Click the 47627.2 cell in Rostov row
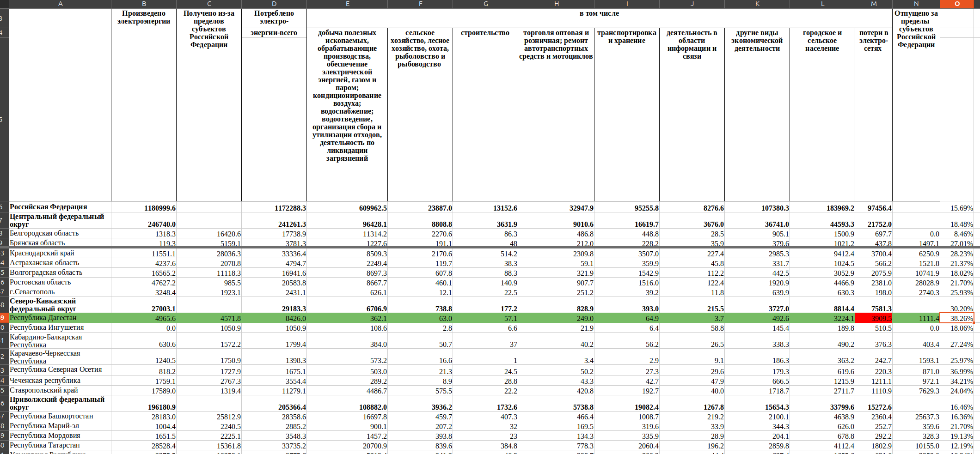 click(x=144, y=283)
